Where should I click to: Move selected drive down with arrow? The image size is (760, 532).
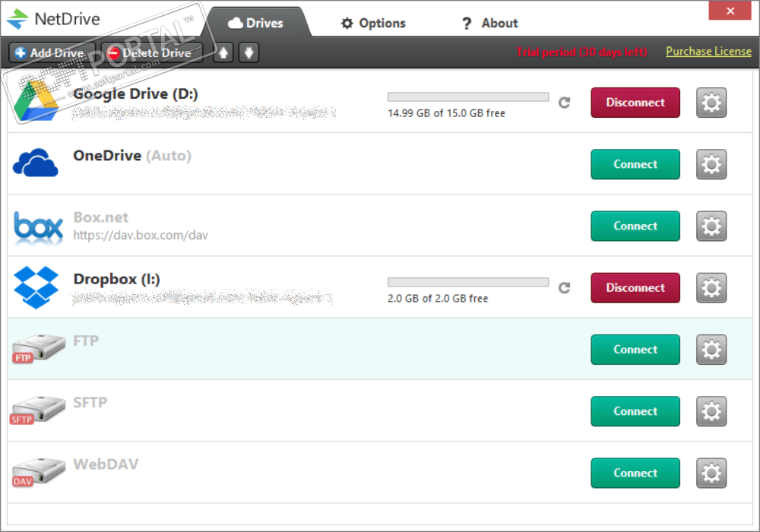pos(249,52)
